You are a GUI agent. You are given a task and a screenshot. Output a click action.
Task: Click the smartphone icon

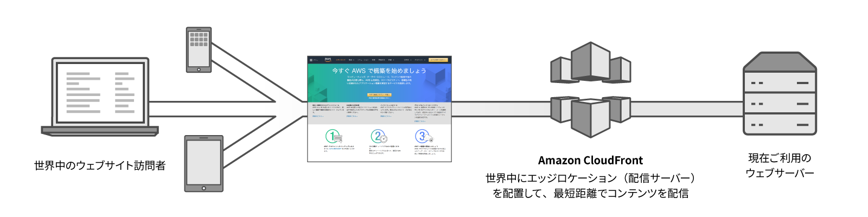199,49
